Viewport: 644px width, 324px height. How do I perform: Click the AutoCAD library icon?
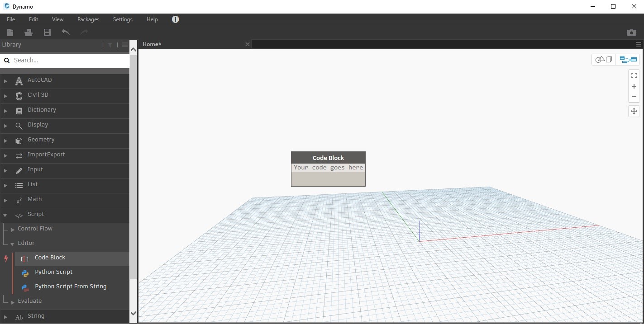pyautogui.click(x=19, y=81)
